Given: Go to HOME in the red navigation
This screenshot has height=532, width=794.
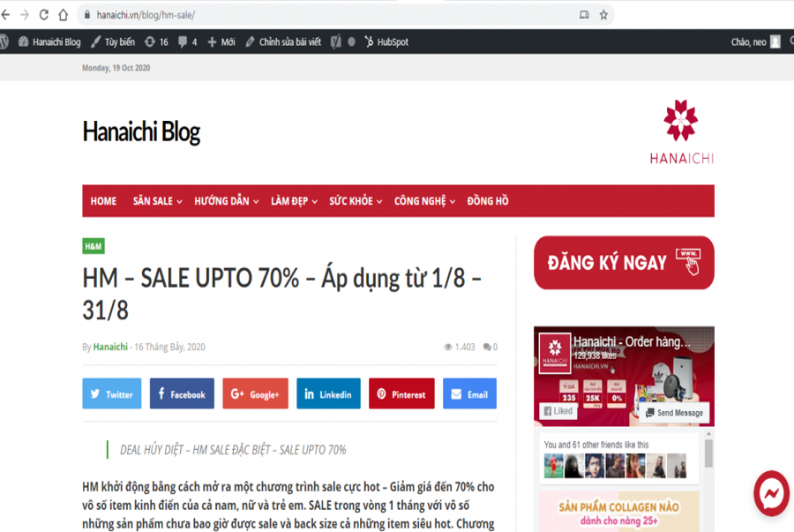Looking at the screenshot, I should click(103, 201).
